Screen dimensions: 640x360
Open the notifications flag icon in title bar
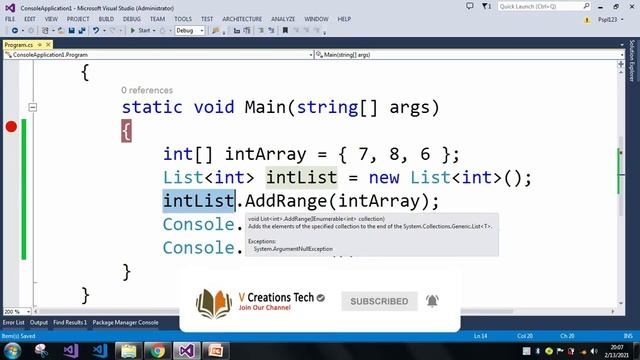point(486,6)
